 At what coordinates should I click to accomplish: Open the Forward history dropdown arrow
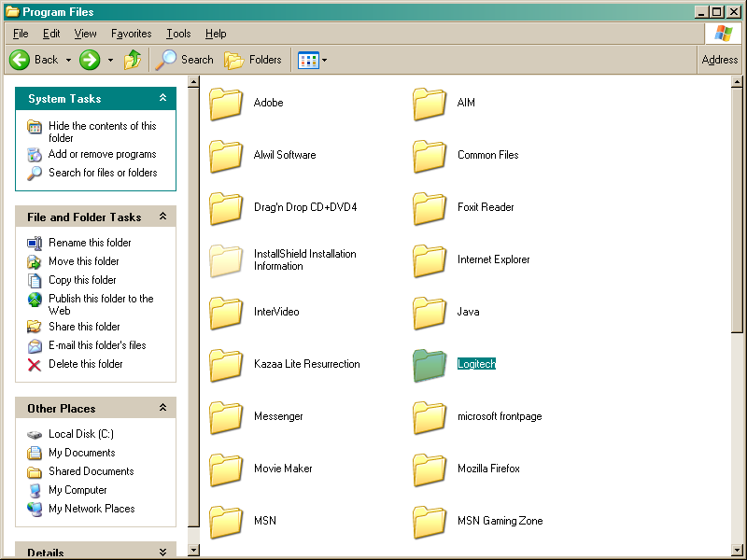click(x=110, y=61)
